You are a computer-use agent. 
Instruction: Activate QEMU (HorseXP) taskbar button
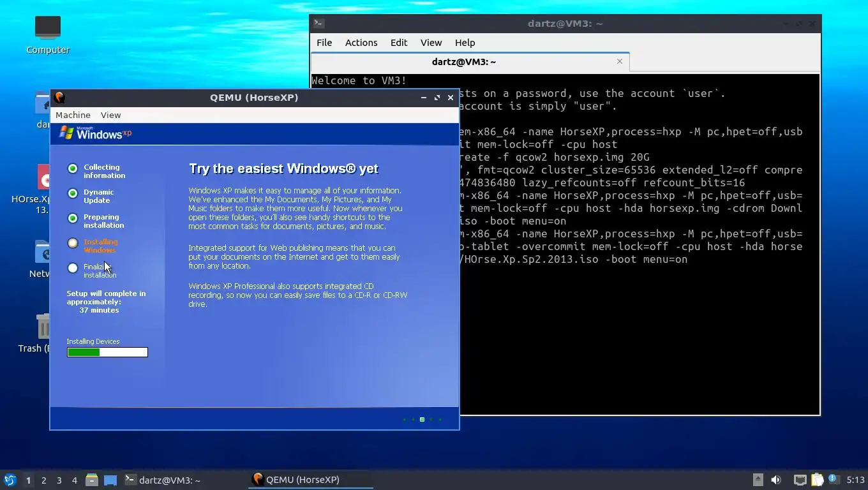point(311,480)
